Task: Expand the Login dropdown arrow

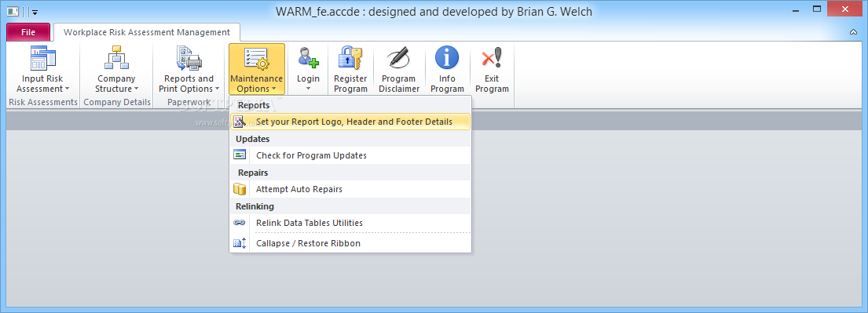Action: tap(308, 89)
